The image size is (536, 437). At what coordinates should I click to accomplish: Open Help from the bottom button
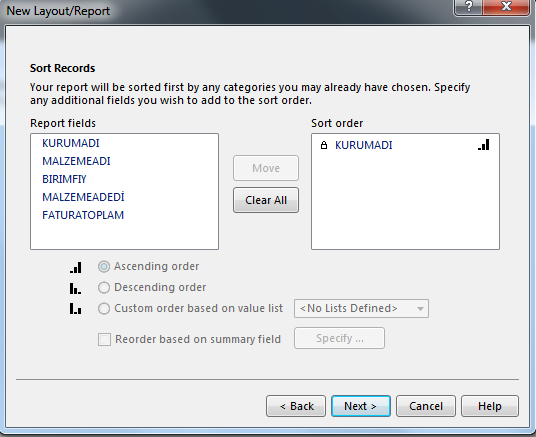tap(490, 406)
